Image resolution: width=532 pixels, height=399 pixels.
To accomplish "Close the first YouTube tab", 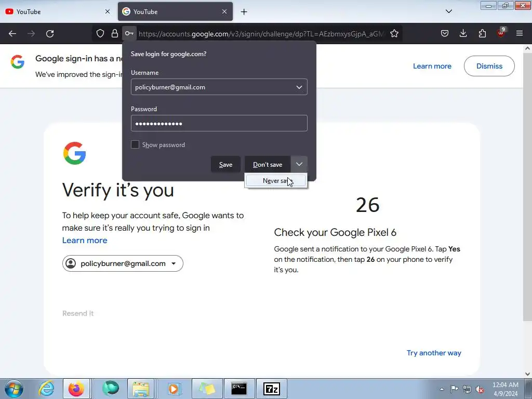I will coord(108,11).
